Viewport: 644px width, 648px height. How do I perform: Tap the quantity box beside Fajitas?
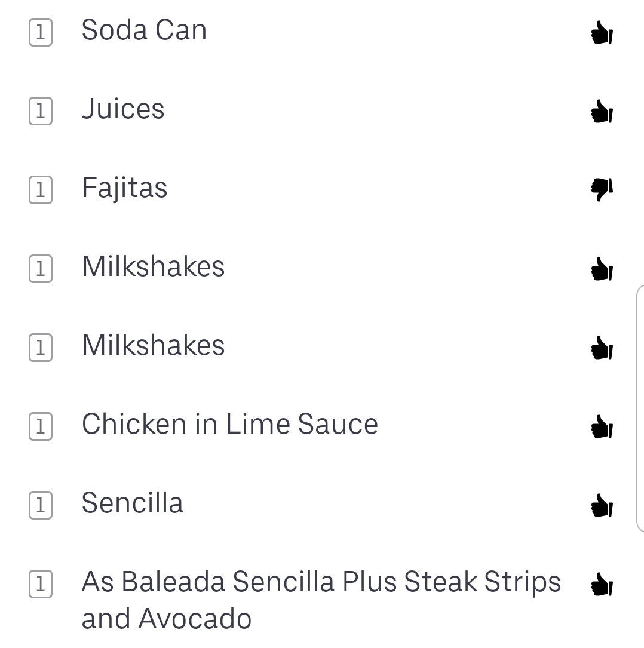tap(41, 190)
